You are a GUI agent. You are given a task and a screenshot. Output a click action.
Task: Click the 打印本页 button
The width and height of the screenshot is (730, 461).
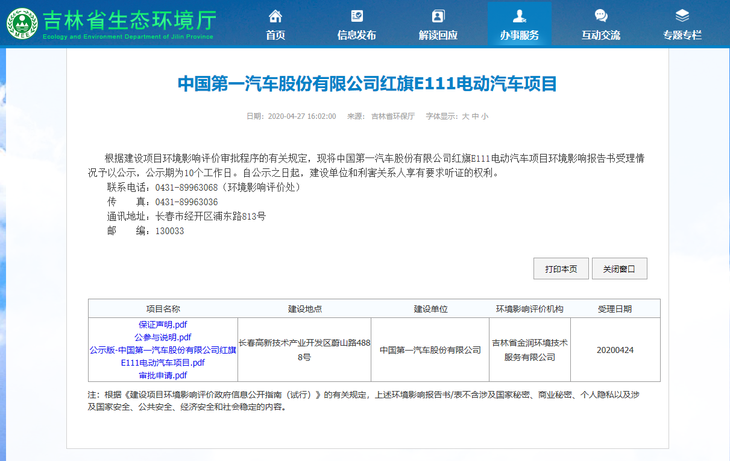561,269
